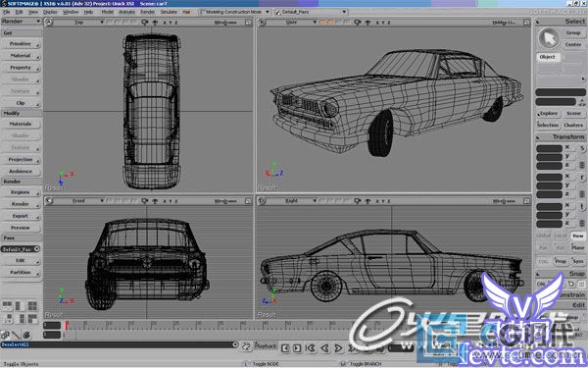Click the Clusters button in Select panel
Viewport: 588px width, 368px height.
573,125
